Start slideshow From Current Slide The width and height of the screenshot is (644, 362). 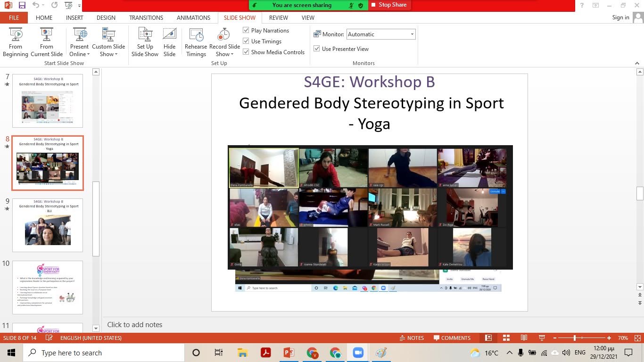(x=47, y=42)
